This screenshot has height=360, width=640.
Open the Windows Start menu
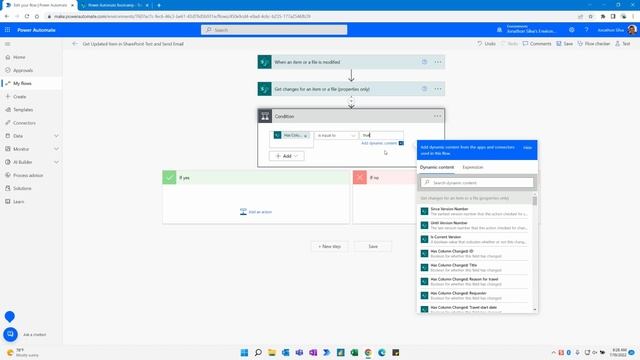point(244,353)
